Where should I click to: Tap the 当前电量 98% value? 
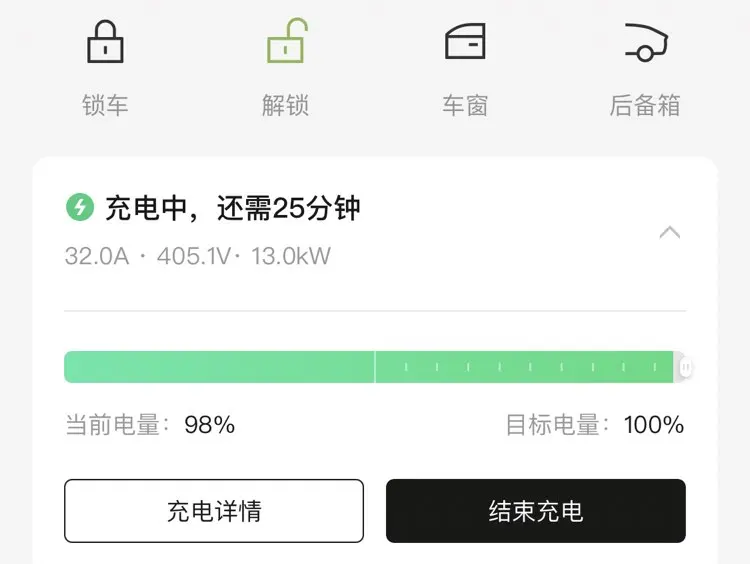tap(210, 425)
